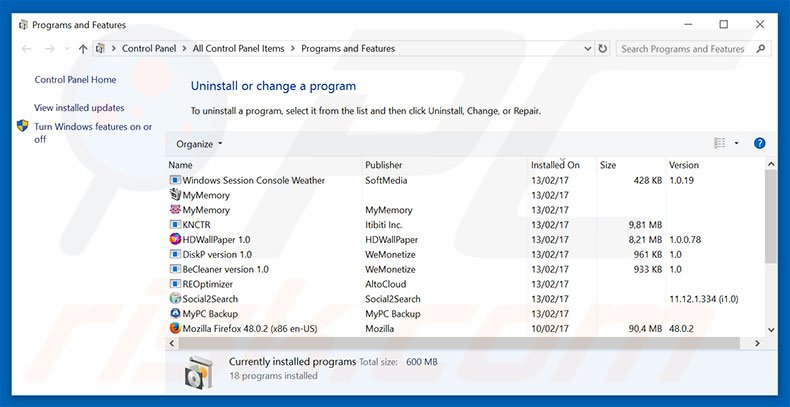Click the Mozilla Firefox program icon

[175, 328]
